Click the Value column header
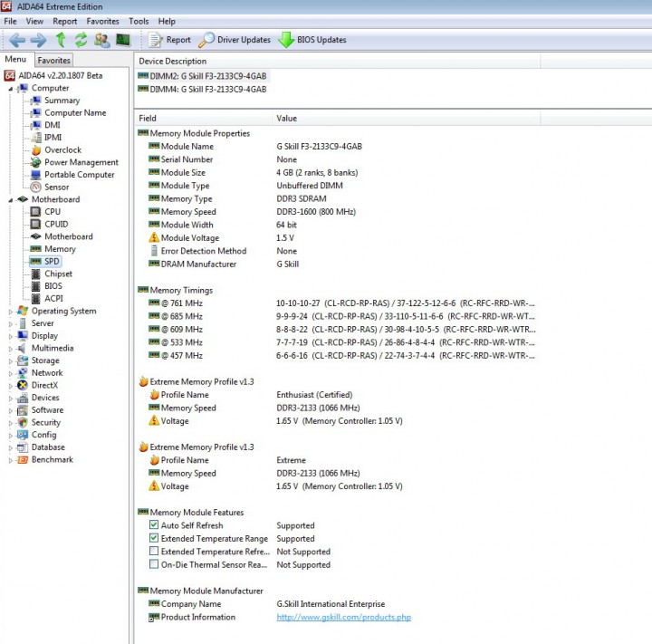The image size is (652, 644). coord(407,118)
